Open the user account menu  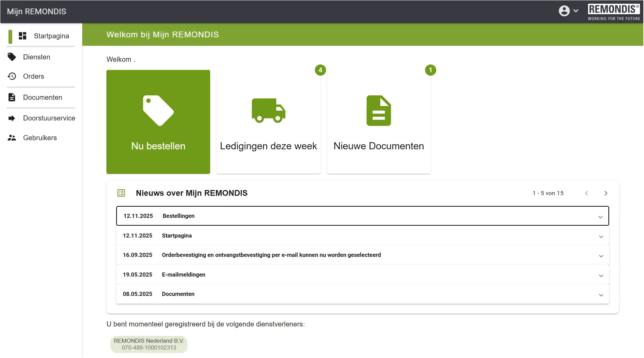coord(568,11)
